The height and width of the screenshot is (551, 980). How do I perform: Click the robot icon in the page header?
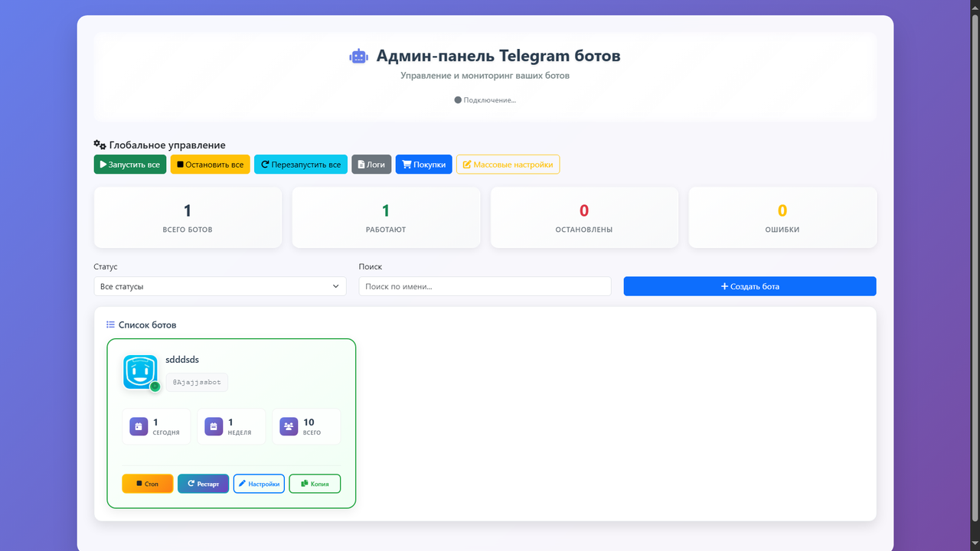pos(358,56)
